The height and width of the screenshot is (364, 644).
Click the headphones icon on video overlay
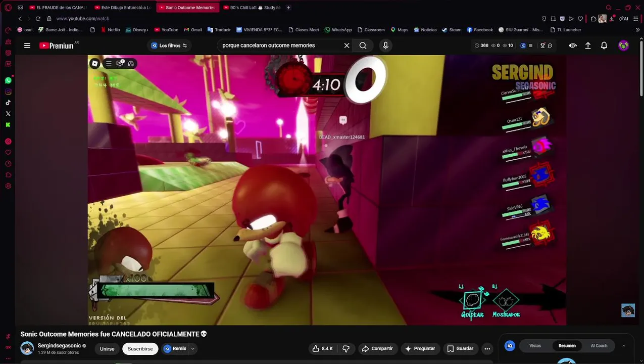[x=131, y=63]
